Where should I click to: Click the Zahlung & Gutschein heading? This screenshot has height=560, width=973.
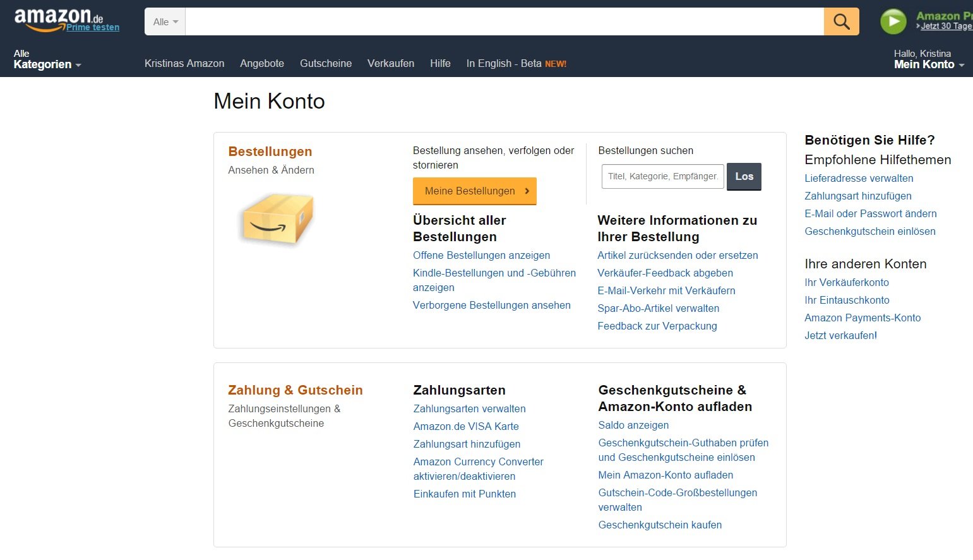295,390
